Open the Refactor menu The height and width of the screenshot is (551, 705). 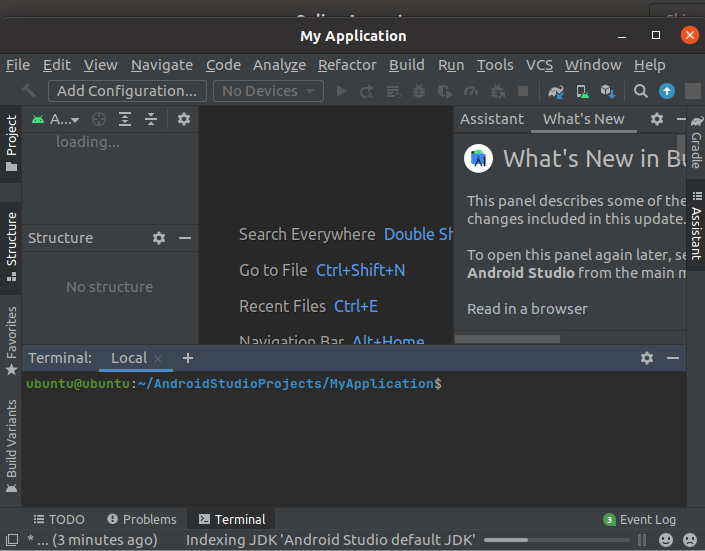[347, 65]
